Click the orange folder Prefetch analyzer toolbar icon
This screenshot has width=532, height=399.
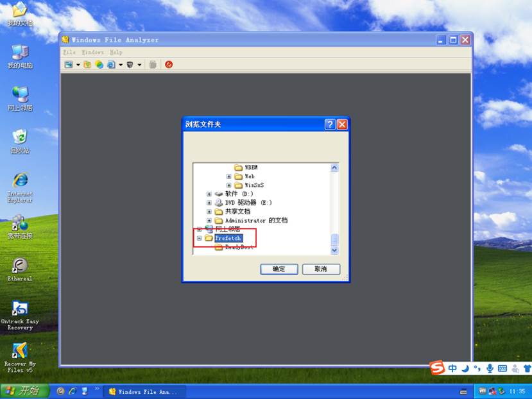click(x=87, y=64)
